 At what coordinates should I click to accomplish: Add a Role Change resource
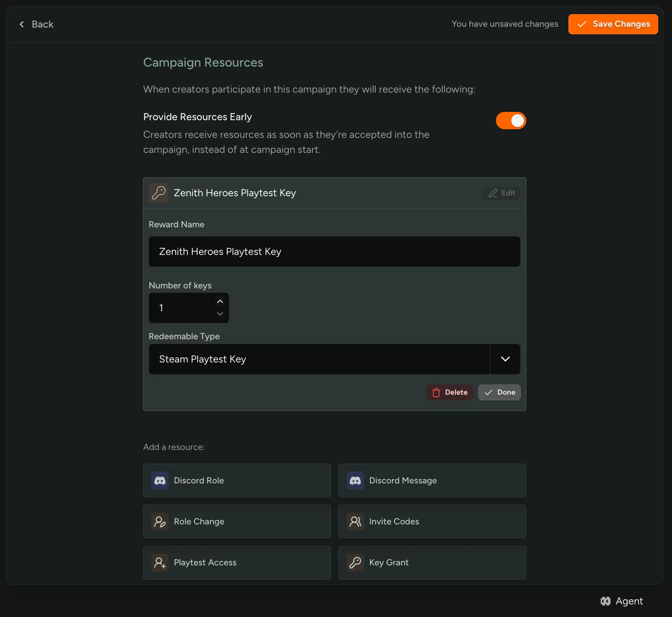[237, 521]
